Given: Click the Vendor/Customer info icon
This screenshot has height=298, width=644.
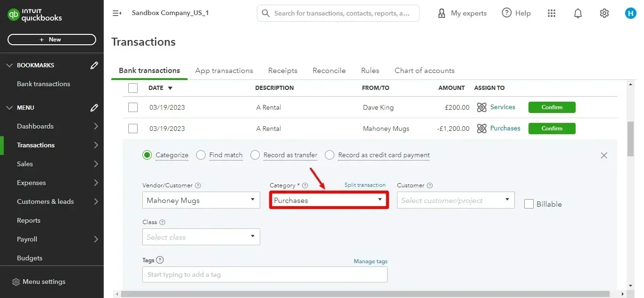Looking at the screenshot, I should tap(198, 185).
